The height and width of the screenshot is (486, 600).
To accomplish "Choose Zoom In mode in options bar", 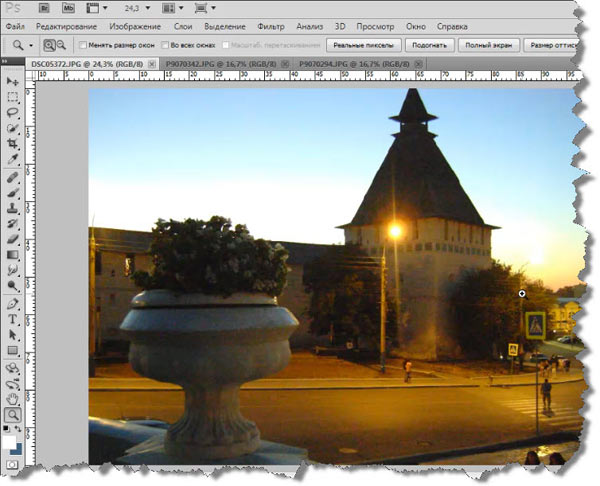I will click(x=49, y=45).
